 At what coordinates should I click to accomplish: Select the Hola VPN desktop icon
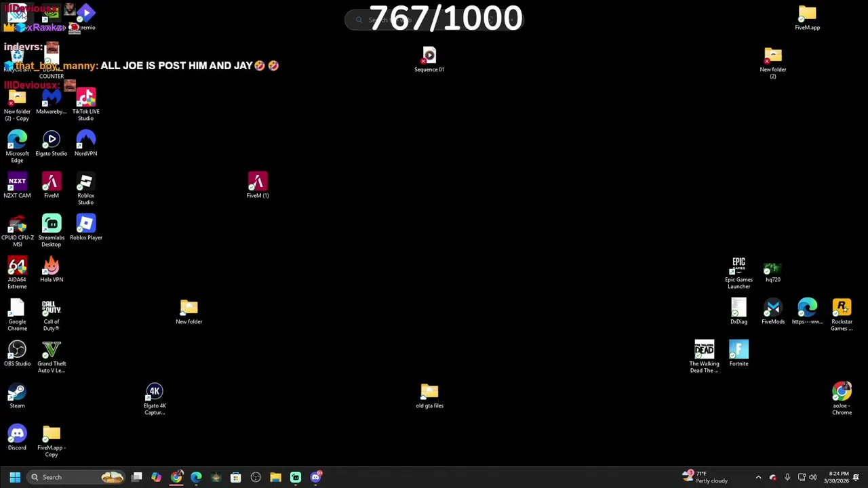click(x=52, y=270)
